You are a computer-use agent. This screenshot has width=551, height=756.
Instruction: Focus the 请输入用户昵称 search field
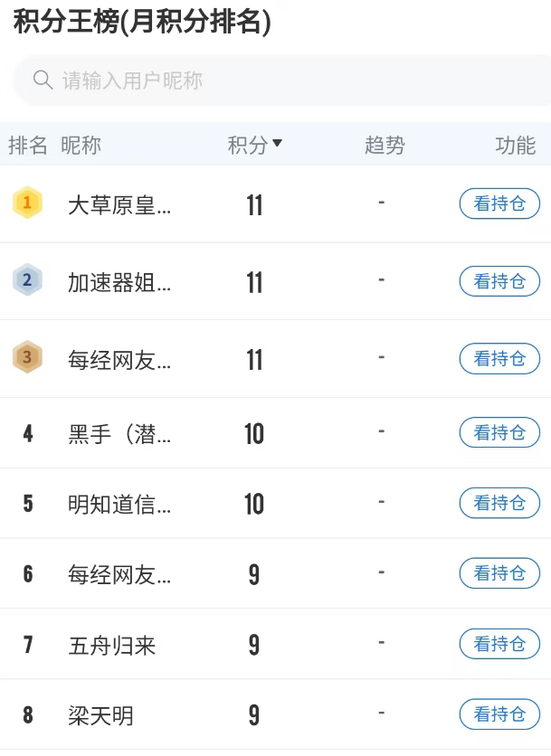pyautogui.click(x=282, y=80)
